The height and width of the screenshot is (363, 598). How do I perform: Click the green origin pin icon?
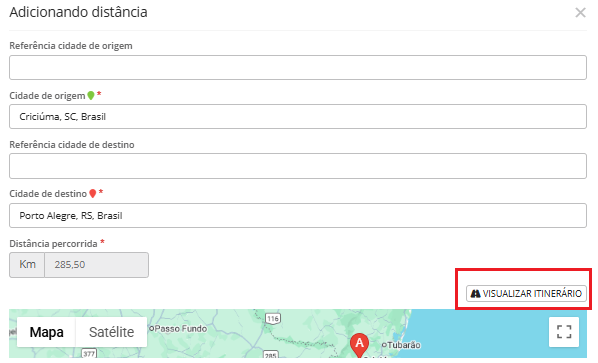click(91, 95)
